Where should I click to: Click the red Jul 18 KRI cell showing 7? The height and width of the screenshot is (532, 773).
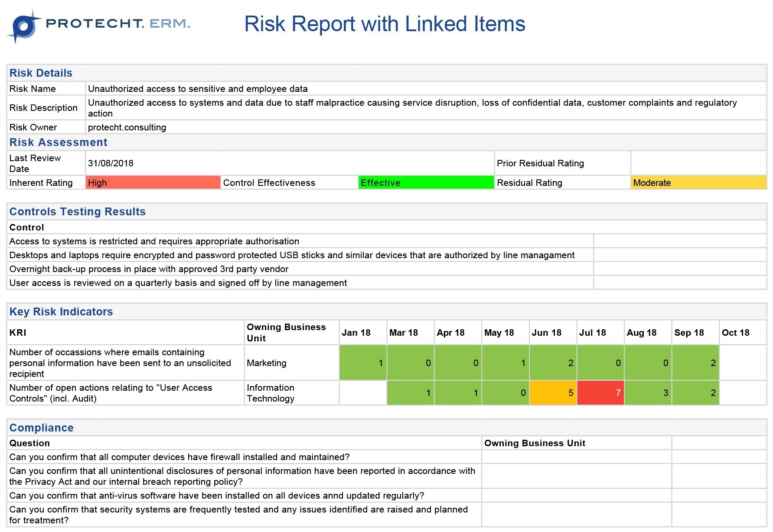pos(600,393)
